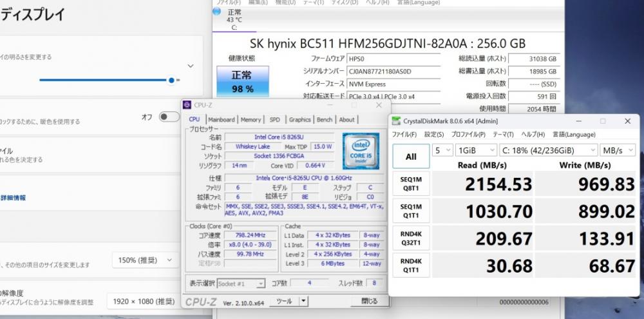This screenshot has width=644, height=319.
Task: Click the SK hynix BC511 drive title
Action: pyautogui.click(x=387, y=44)
